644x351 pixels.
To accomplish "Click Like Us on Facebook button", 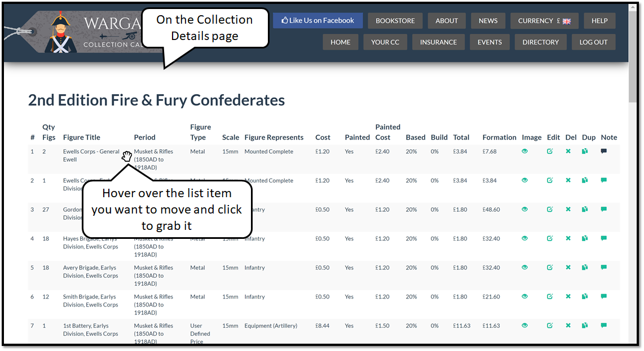I will tap(318, 20).
